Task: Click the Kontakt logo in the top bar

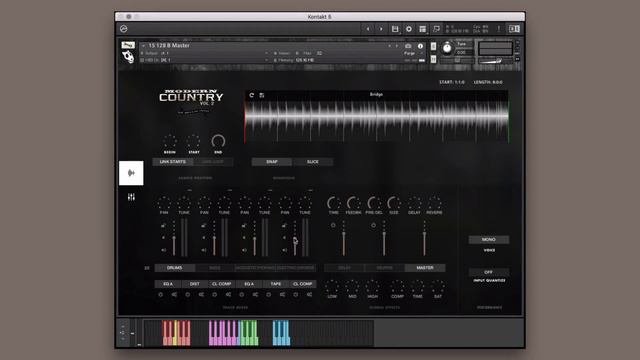Action: [124, 29]
